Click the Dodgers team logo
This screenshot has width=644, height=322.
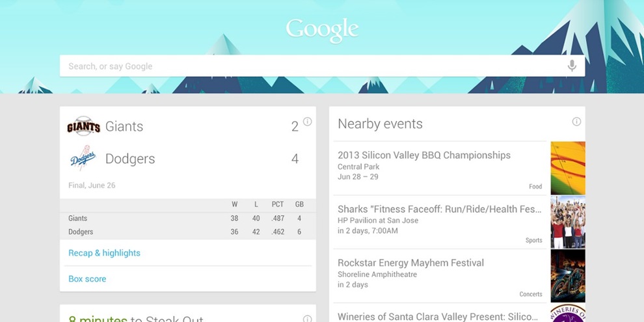pyautogui.click(x=83, y=159)
